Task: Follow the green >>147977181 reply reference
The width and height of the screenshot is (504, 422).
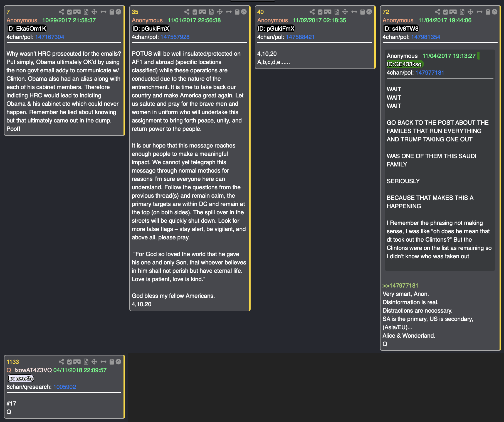Action: click(400, 286)
